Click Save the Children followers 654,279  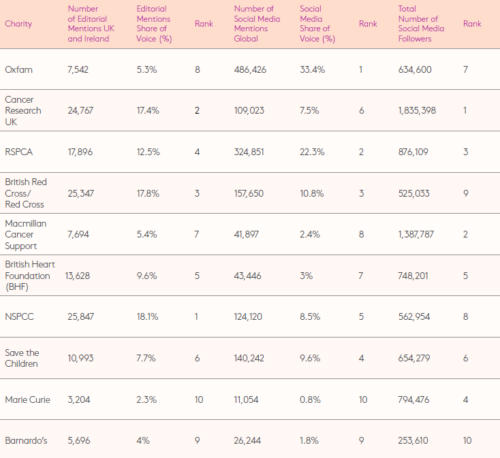[414, 358]
